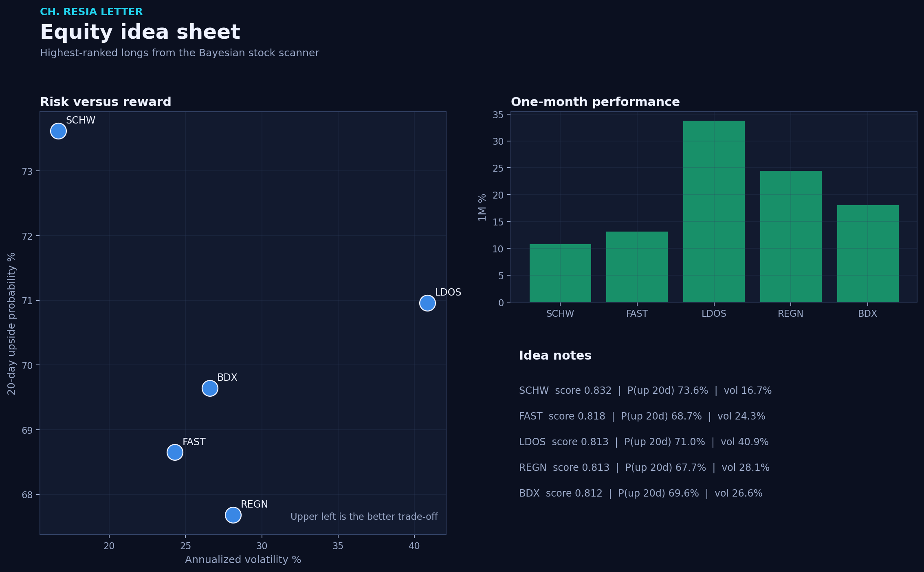Click the 71 tick on the probability axis
Screen dimensions: 924x572
pos(27,301)
